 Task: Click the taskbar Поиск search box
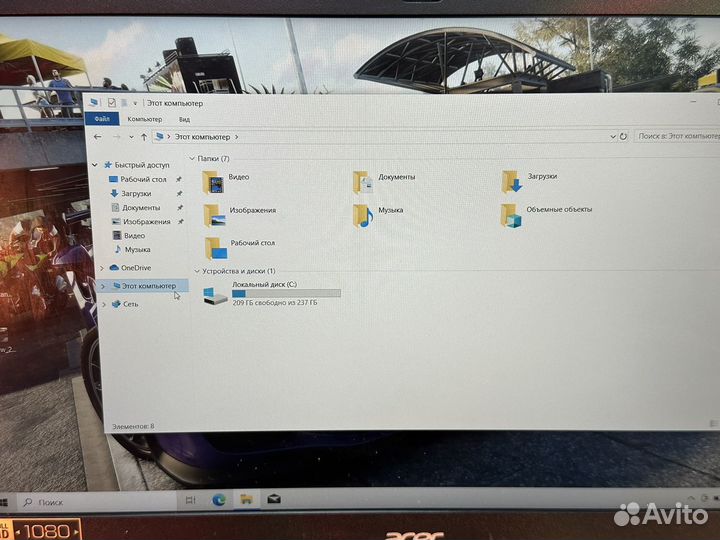[x=98, y=502]
